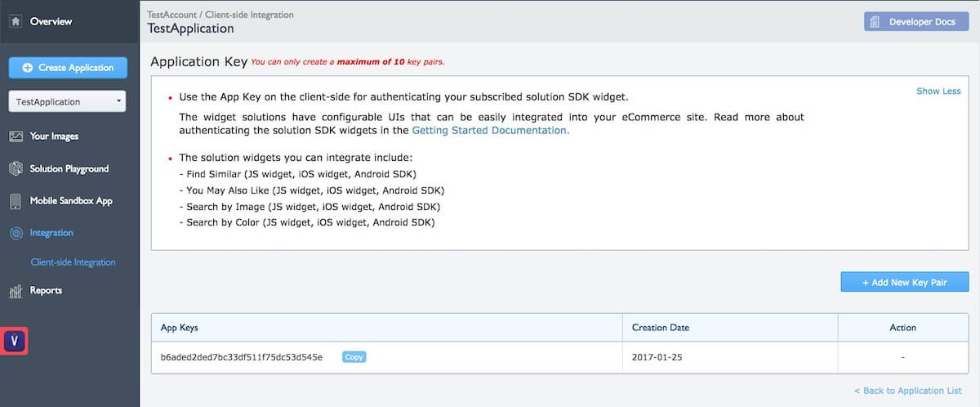
Task: Click the Developer Docs button label
Action: (922, 22)
